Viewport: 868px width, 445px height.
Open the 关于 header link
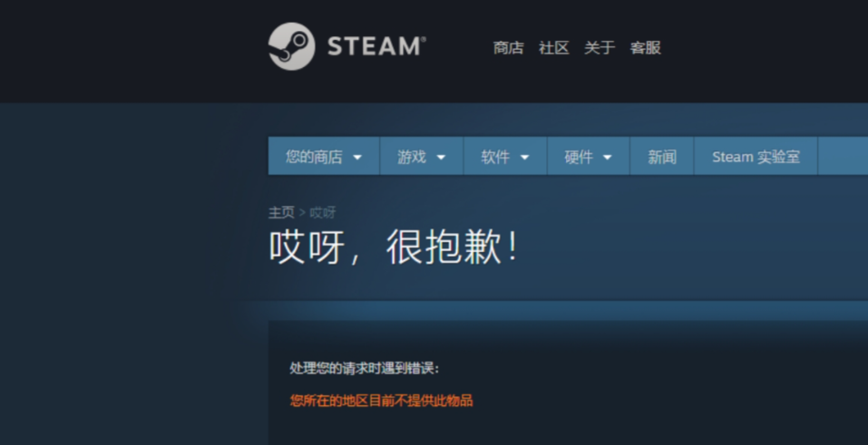pyautogui.click(x=600, y=48)
